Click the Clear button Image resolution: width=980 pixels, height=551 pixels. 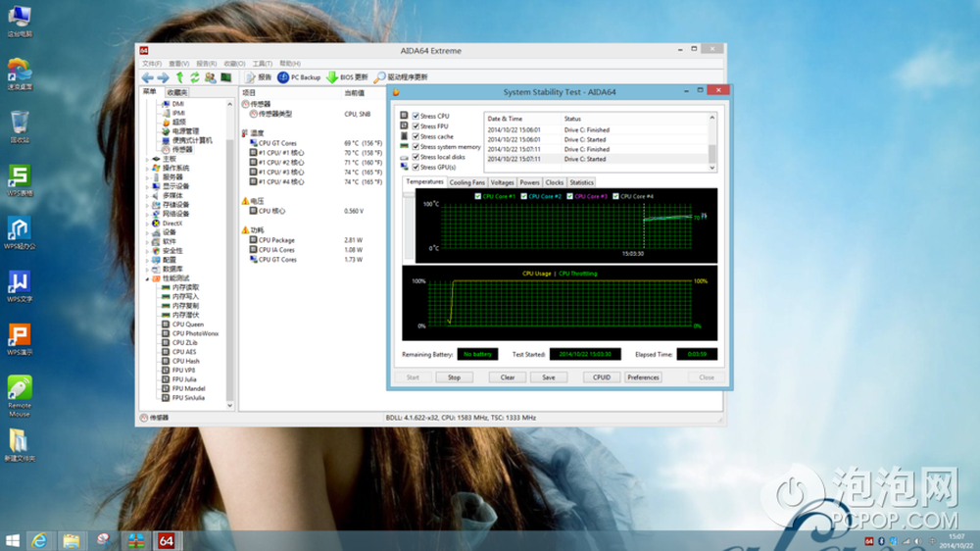coord(508,377)
